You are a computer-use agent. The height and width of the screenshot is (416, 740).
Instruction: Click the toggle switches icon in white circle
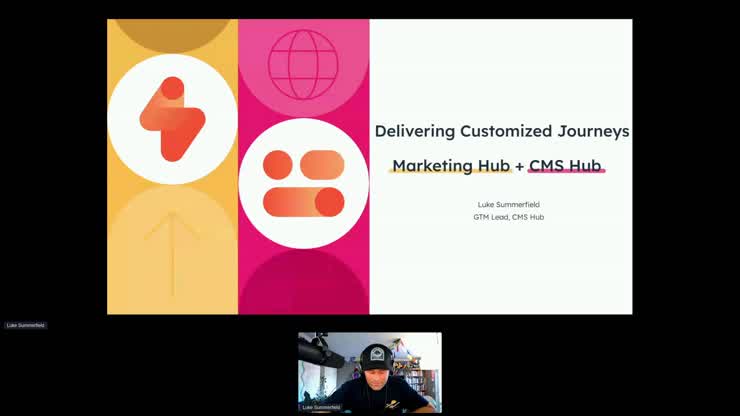(303, 183)
